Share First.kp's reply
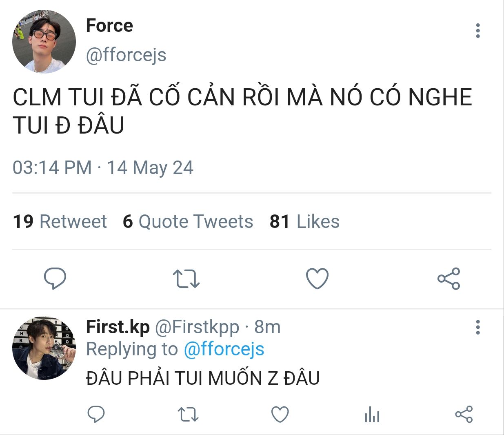The width and height of the screenshot is (504, 435). pyautogui.click(x=464, y=415)
